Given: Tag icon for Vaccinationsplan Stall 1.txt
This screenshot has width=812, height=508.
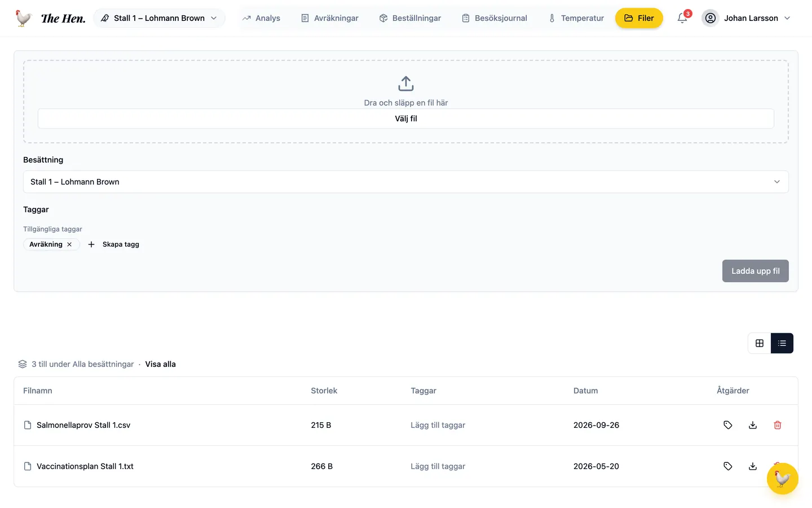Looking at the screenshot, I should pos(728,466).
